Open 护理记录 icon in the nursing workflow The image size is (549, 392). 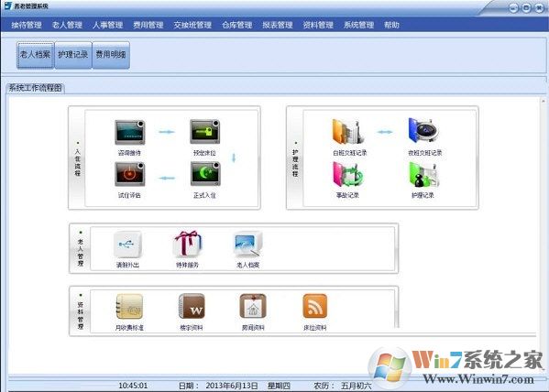coord(423,175)
